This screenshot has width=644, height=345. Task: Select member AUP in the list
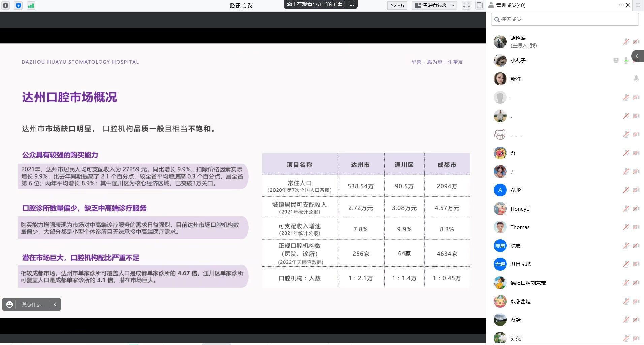pos(515,190)
